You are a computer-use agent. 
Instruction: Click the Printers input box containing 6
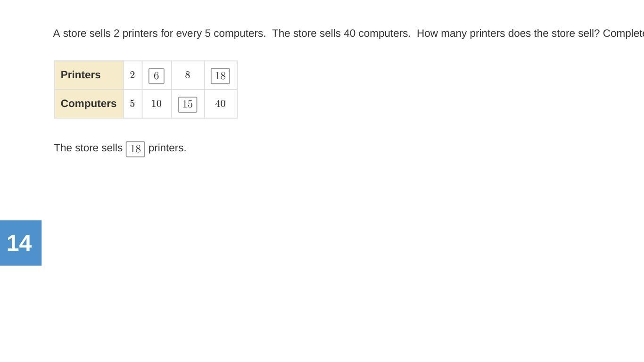tap(157, 76)
